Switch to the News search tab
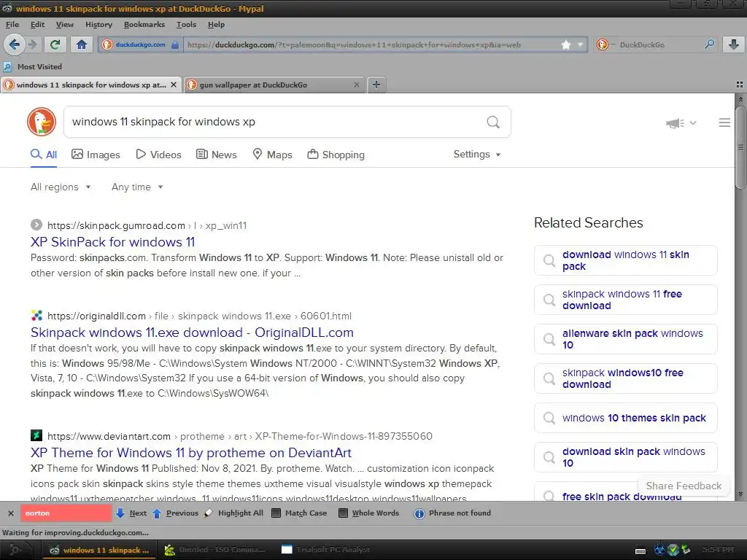 (216, 155)
